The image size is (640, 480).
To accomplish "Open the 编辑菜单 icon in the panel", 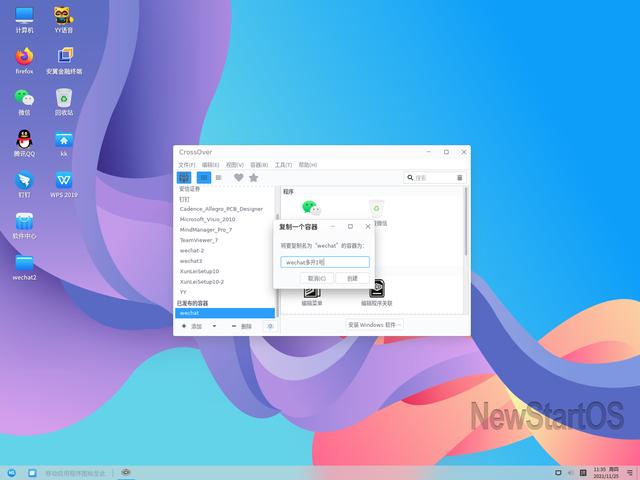I will click(311, 290).
